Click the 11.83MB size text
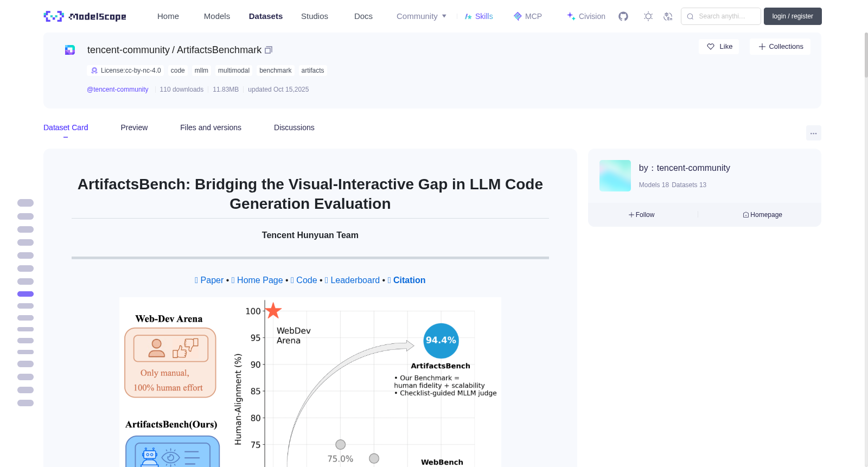868x467 pixels. 226,89
